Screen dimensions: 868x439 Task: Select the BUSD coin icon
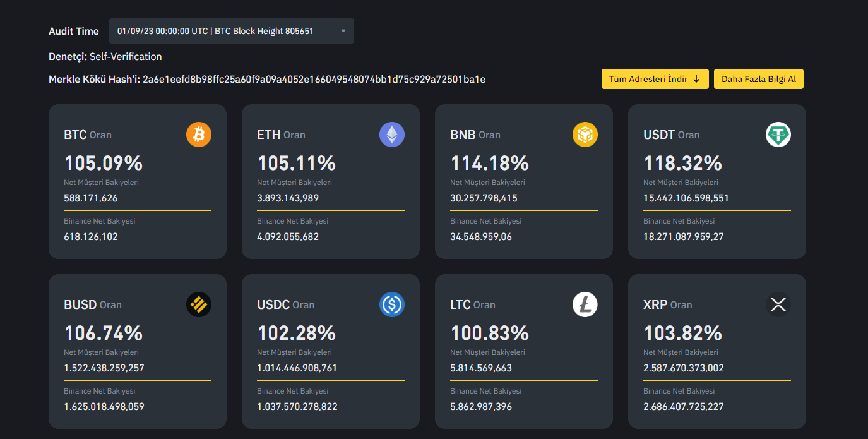click(198, 304)
